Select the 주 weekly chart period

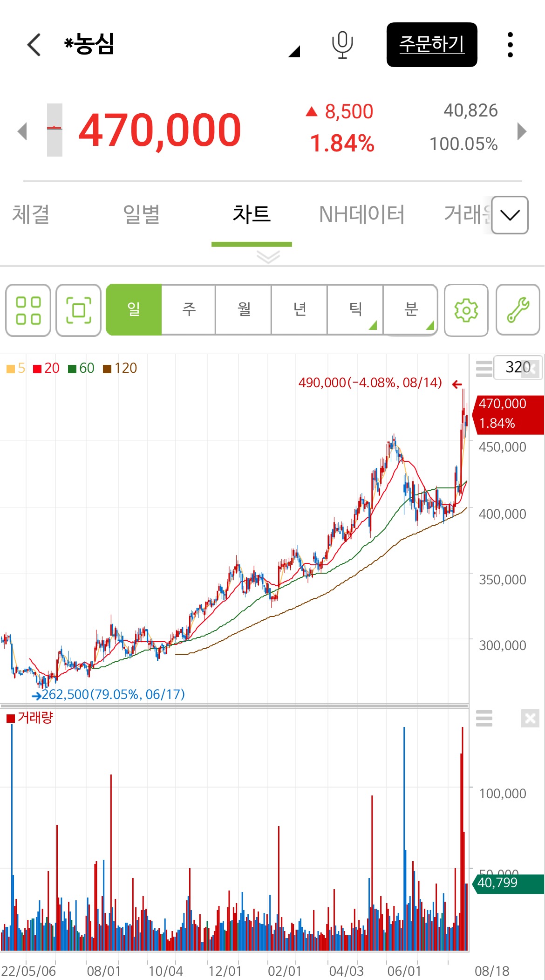(x=189, y=309)
